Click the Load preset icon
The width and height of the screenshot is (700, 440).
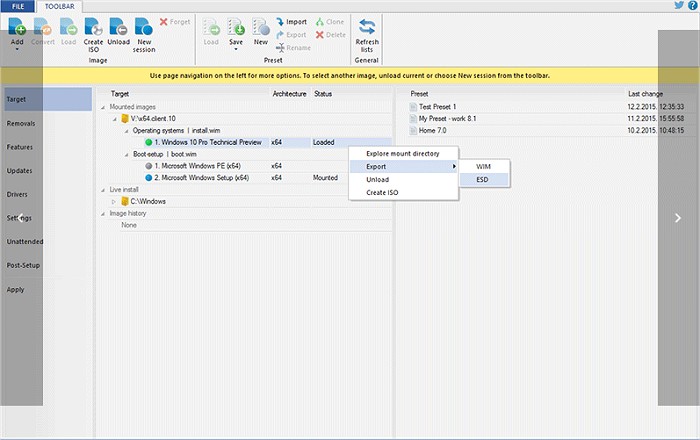[211, 27]
